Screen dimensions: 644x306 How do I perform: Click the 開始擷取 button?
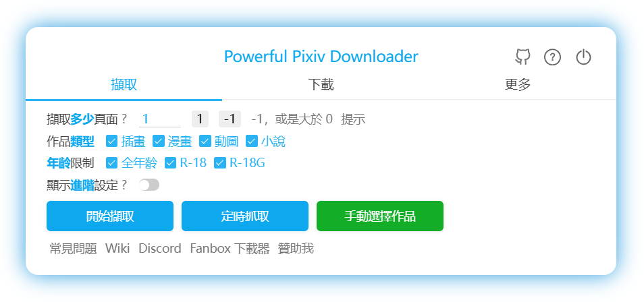click(x=110, y=216)
